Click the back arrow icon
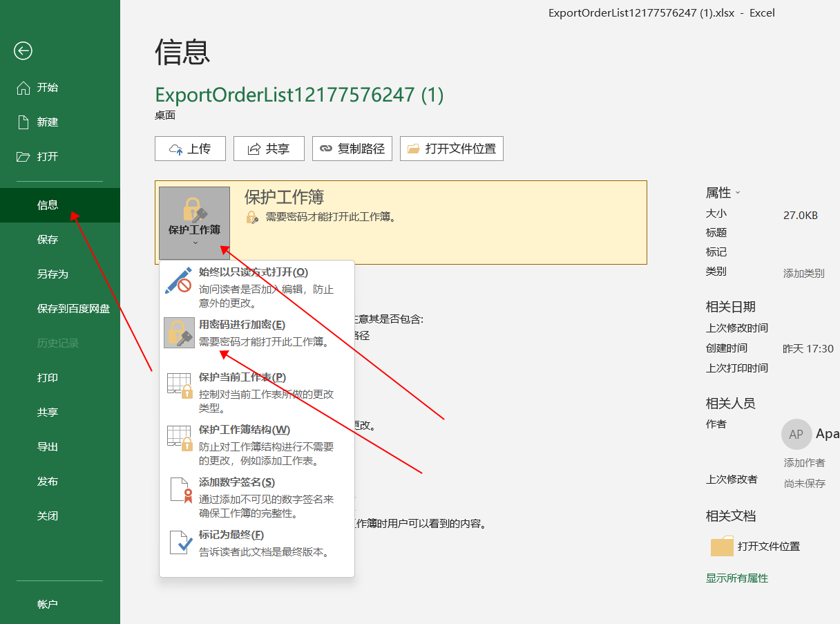The image size is (840, 624). click(x=23, y=50)
